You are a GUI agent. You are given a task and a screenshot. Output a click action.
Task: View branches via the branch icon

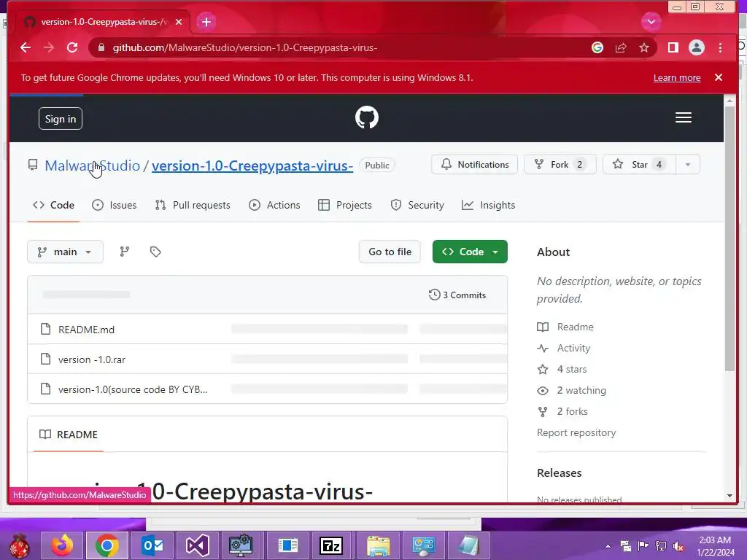124,252
